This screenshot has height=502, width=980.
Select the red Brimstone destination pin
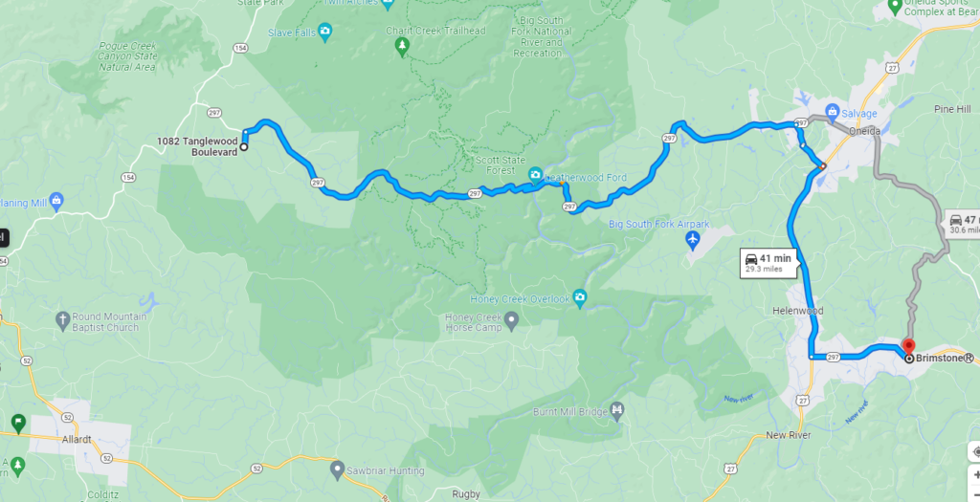pyautogui.click(x=908, y=347)
